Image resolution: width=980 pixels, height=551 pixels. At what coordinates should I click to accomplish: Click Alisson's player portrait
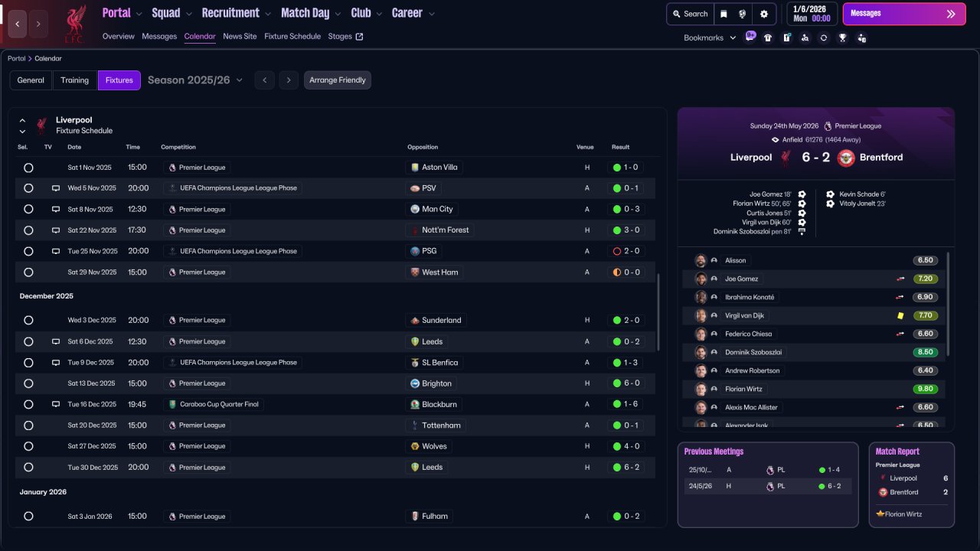click(701, 260)
